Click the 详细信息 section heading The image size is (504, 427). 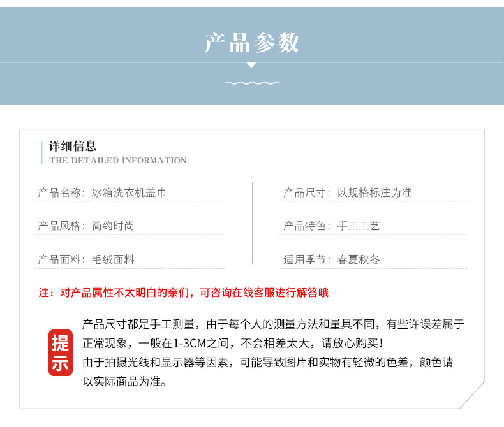click(73, 147)
